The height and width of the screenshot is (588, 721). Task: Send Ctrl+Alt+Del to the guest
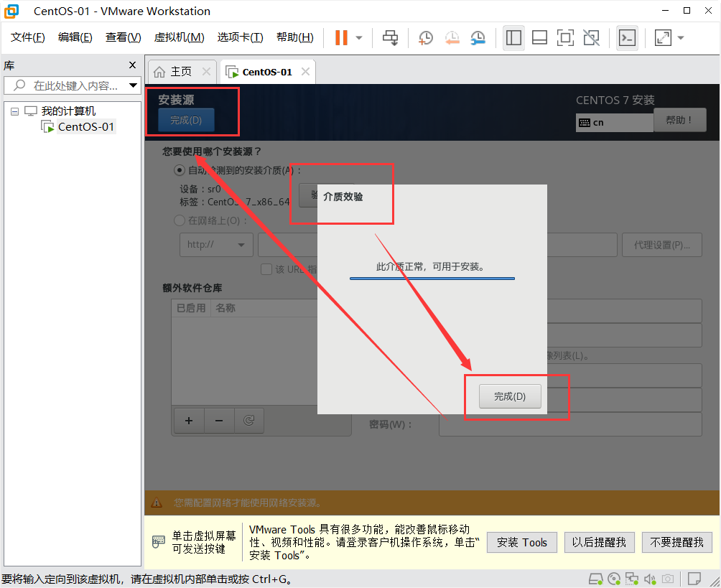390,37
